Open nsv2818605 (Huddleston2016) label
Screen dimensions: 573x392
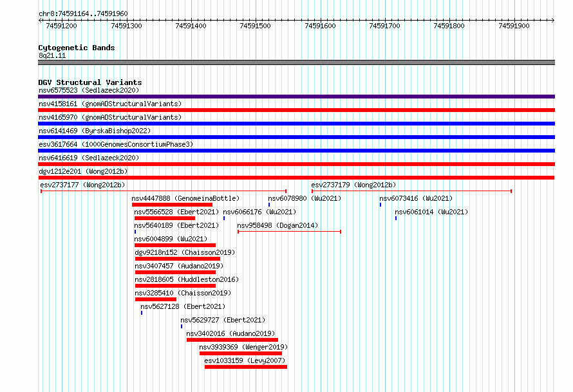point(187,279)
